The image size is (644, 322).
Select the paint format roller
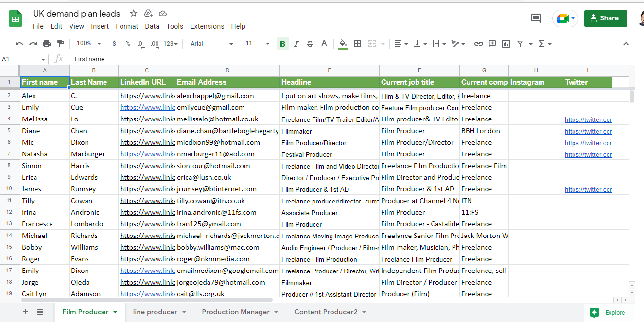[x=60, y=44]
